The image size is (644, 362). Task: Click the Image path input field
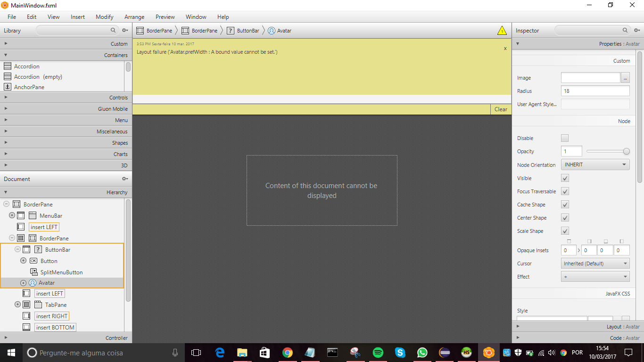[591, 78]
